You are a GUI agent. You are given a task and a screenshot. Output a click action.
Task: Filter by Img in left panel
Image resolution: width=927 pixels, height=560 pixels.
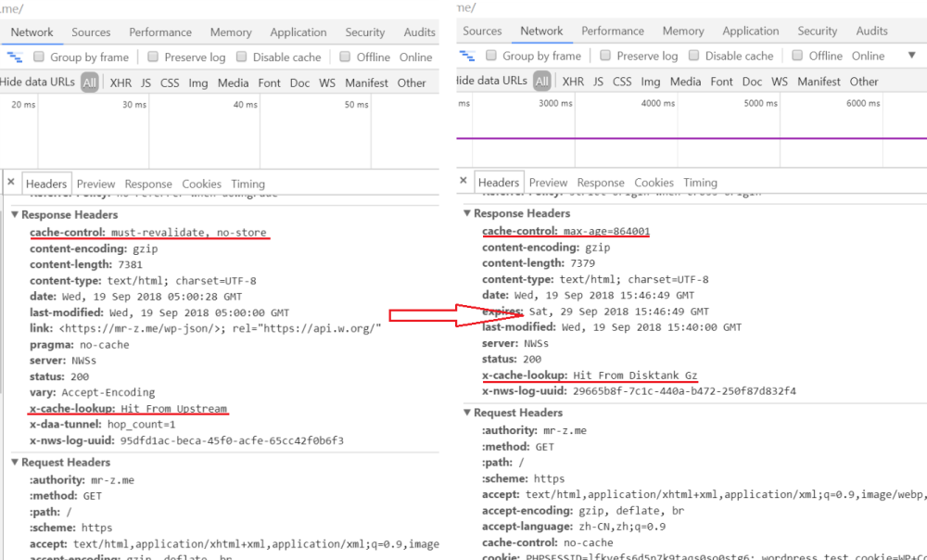click(198, 83)
